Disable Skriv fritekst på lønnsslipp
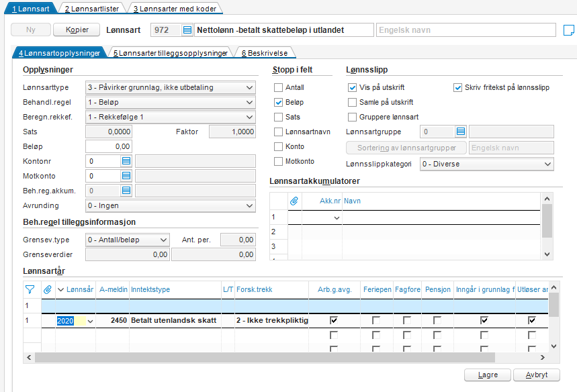The image size is (577, 392). (x=458, y=87)
